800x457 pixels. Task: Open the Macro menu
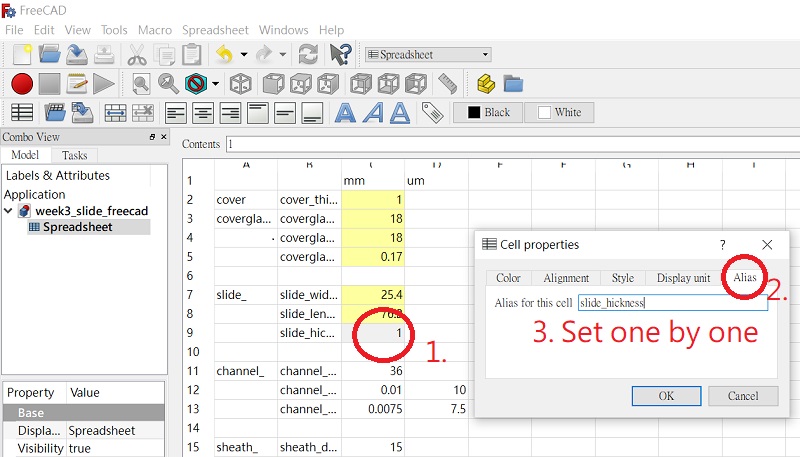coord(155,30)
